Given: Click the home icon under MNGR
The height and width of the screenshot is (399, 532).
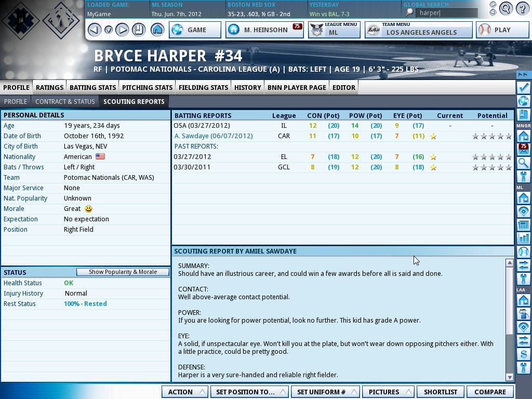Looking at the screenshot, I should 524,137.
